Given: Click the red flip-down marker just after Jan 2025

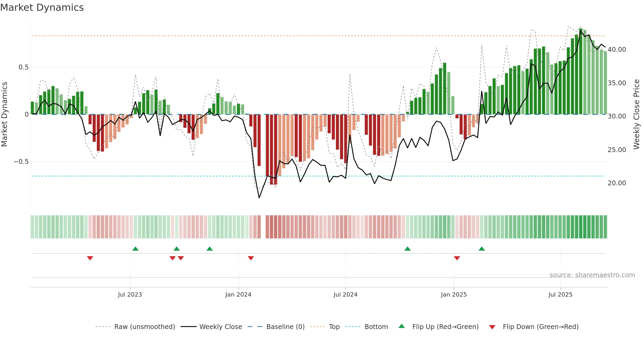Looking at the screenshot, I should point(457,258).
